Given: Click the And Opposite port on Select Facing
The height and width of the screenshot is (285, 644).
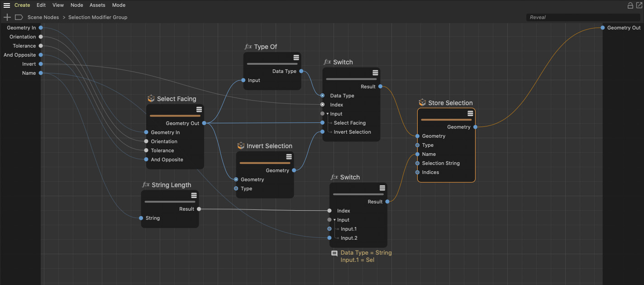Looking at the screenshot, I should (x=146, y=159).
